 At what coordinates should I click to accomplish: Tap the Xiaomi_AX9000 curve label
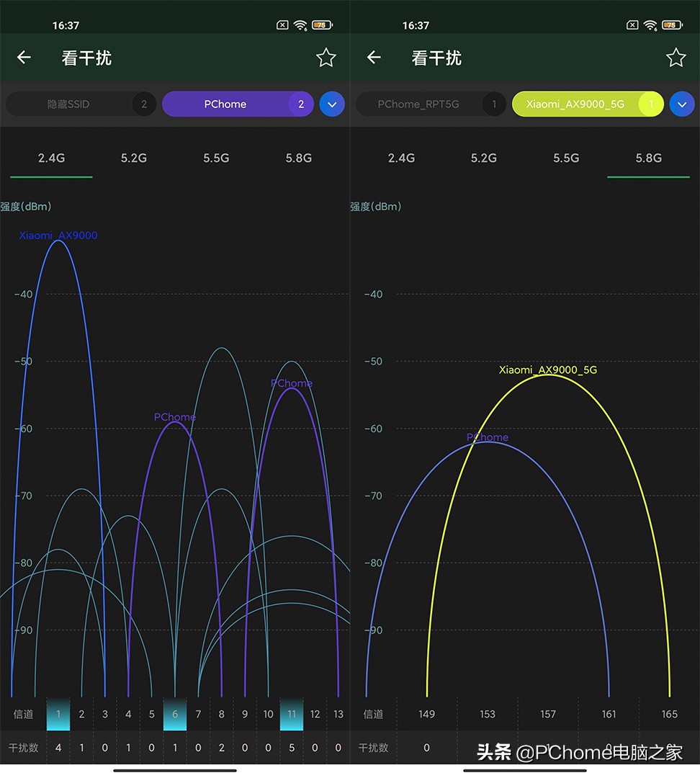[x=58, y=236]
